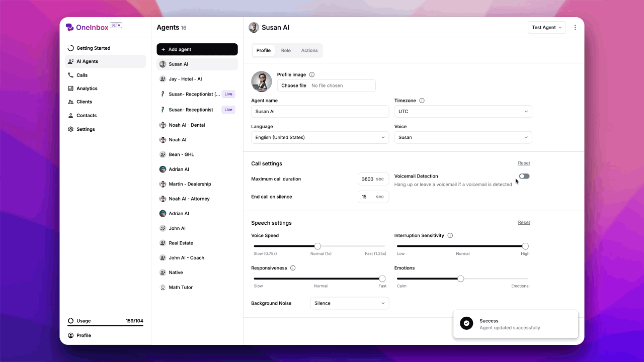Click the Voice Speed slider handle
The height and width of the screenshot is (362, 644).
click(317, 246)
